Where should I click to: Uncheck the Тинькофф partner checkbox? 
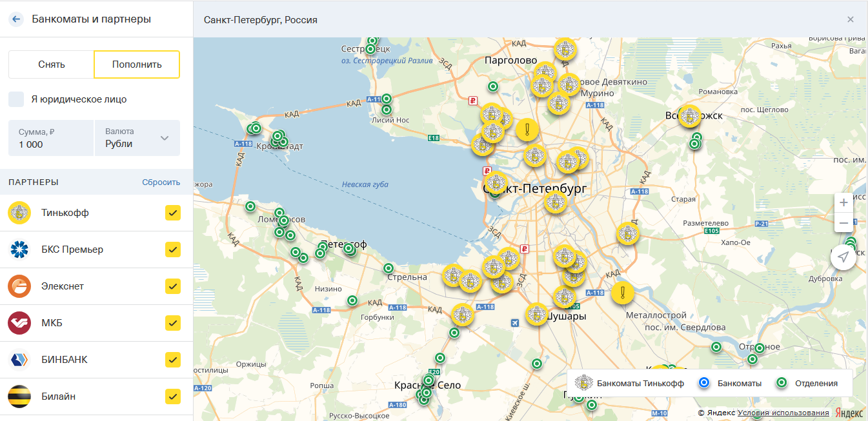point(172,213)
